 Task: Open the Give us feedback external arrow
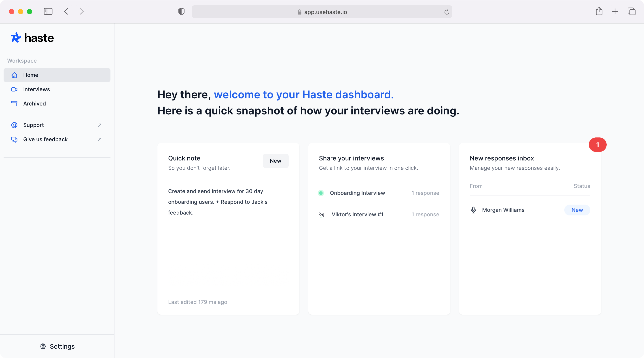point(100,139)
